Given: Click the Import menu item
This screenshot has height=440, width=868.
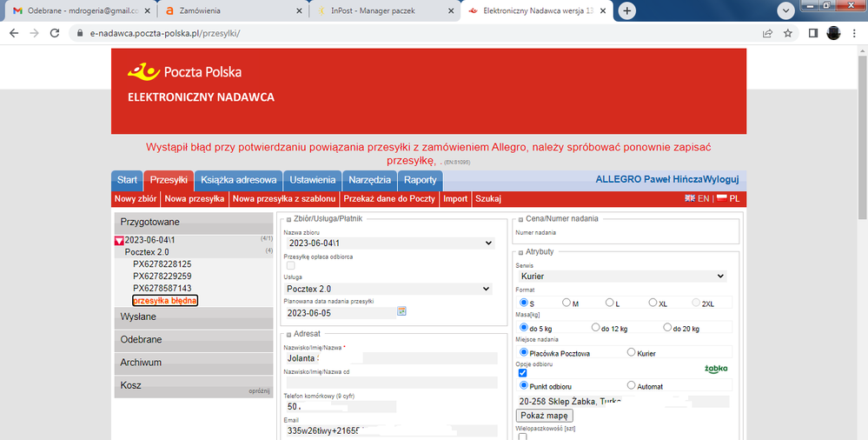Looking at the screenshot, I should (x=455, y=198).
